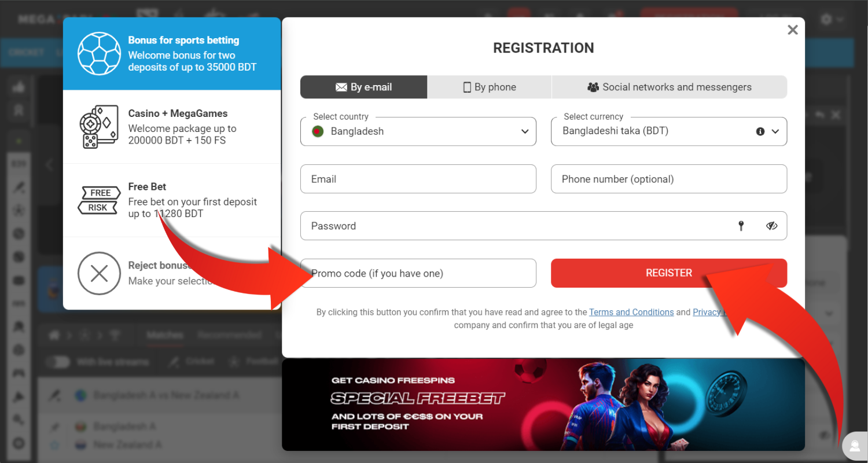The image size is (868, 463).
Task: Expand the Select currency dropdown
Action: point(775,131)
